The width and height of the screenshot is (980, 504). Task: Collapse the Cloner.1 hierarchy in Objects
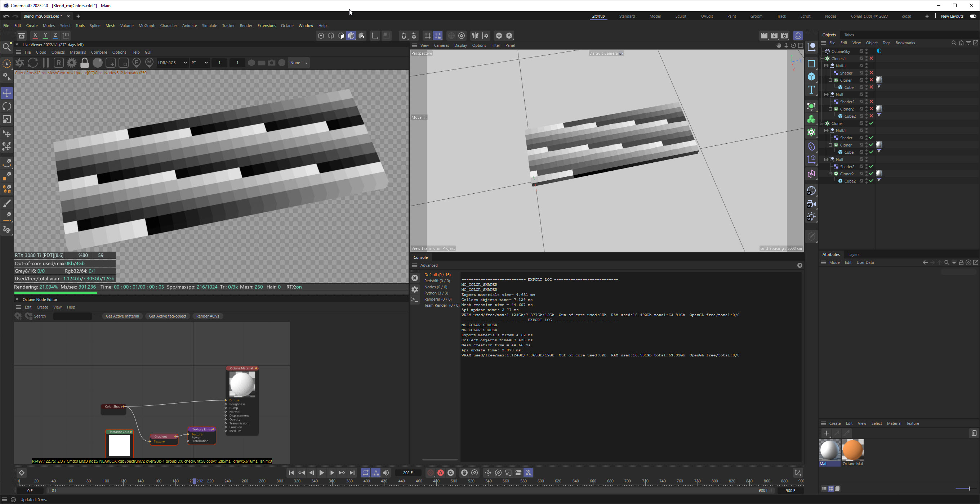pyautogui.click(x=822, y=59)
